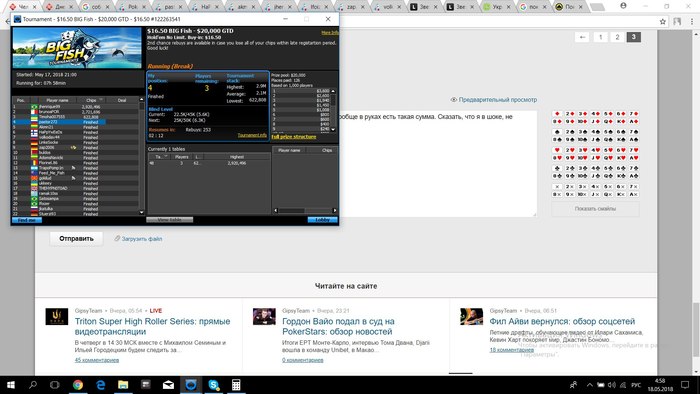Sort tables by the table number column
The width and height of the screenshot is (700, 394).
point(158,157)
